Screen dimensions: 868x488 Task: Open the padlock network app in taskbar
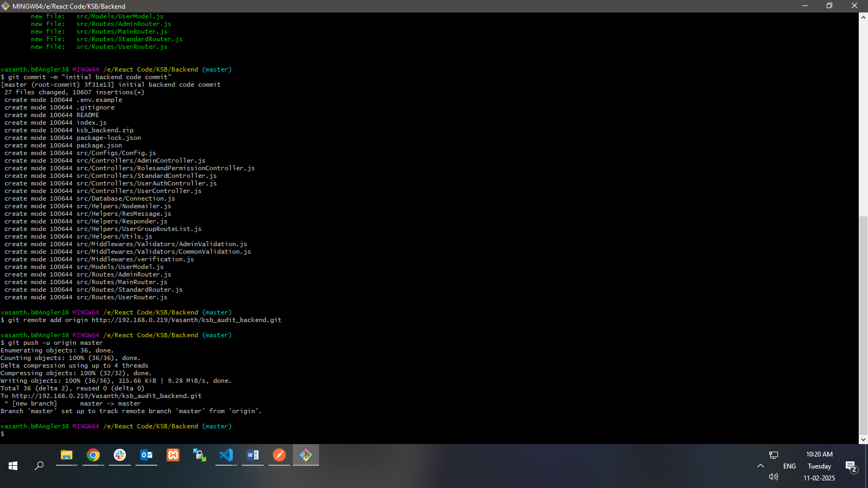point(200,455)
